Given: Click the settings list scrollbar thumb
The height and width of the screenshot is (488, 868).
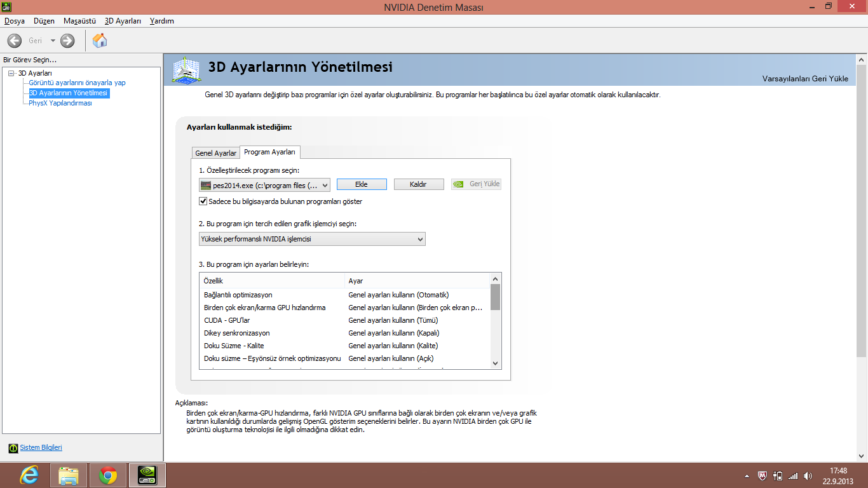Looking at the screenshot, I should 496,297.
